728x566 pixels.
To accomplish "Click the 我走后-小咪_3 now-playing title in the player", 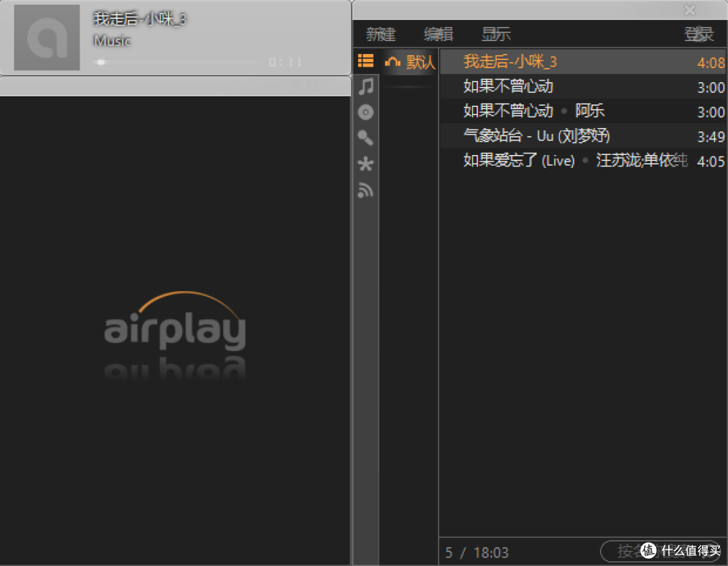I will (x=140, y=19).
